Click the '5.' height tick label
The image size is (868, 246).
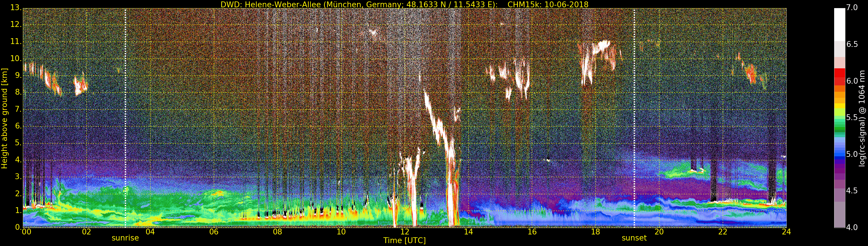coord(18,143)
